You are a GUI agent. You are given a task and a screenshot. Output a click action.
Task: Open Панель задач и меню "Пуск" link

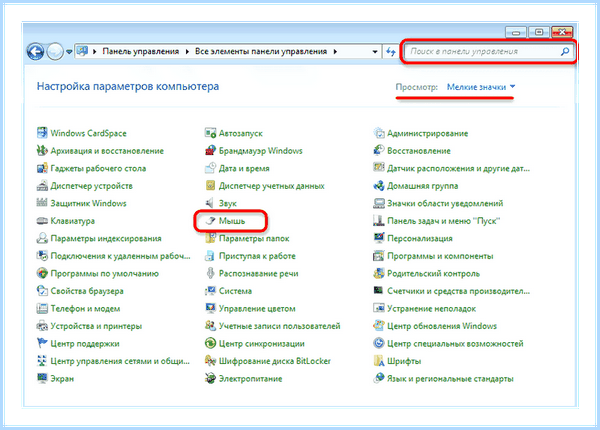click(443, 221)
